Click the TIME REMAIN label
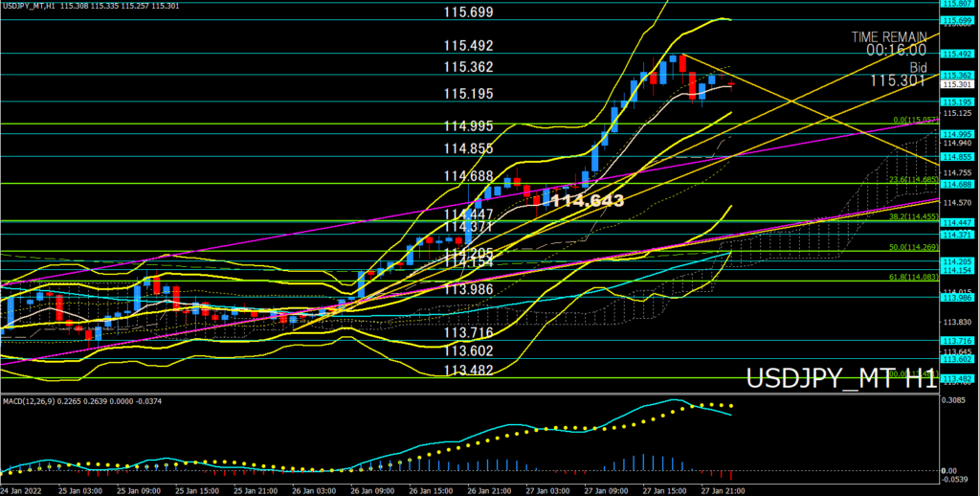 click(x=889, y=37)
